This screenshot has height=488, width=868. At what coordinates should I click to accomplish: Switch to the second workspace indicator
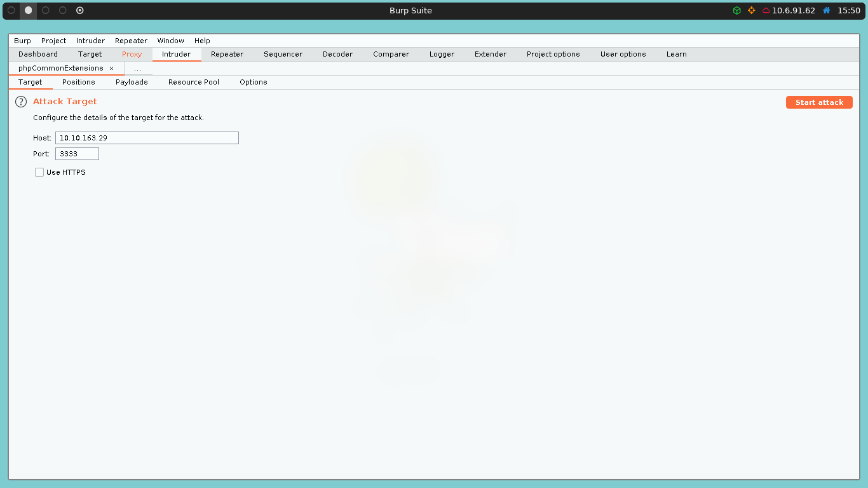[28, 10]
